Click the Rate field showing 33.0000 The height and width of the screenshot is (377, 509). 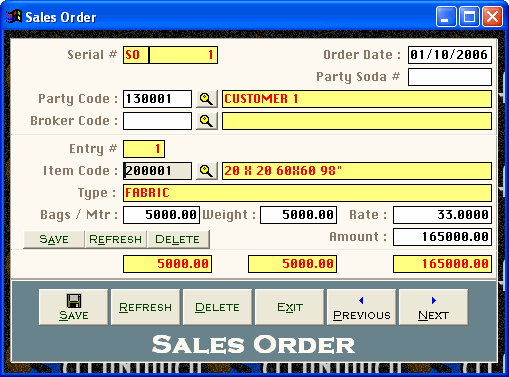coord(442,215)
